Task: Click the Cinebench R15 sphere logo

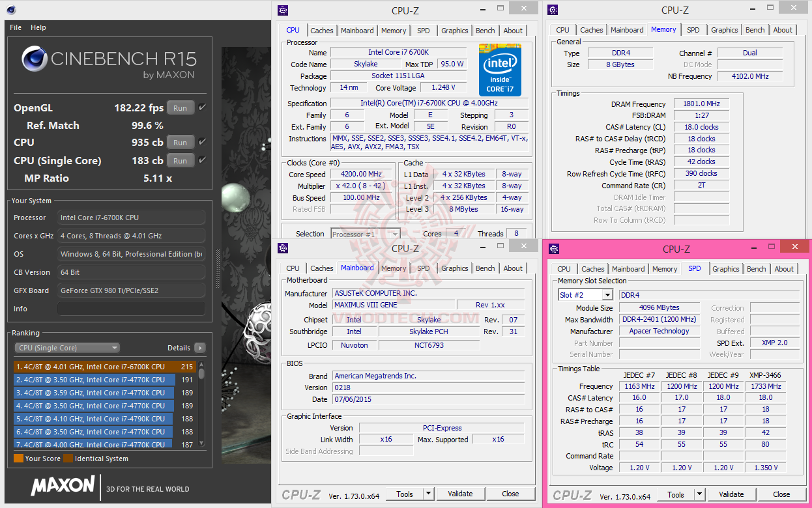Action: (34, 59)
